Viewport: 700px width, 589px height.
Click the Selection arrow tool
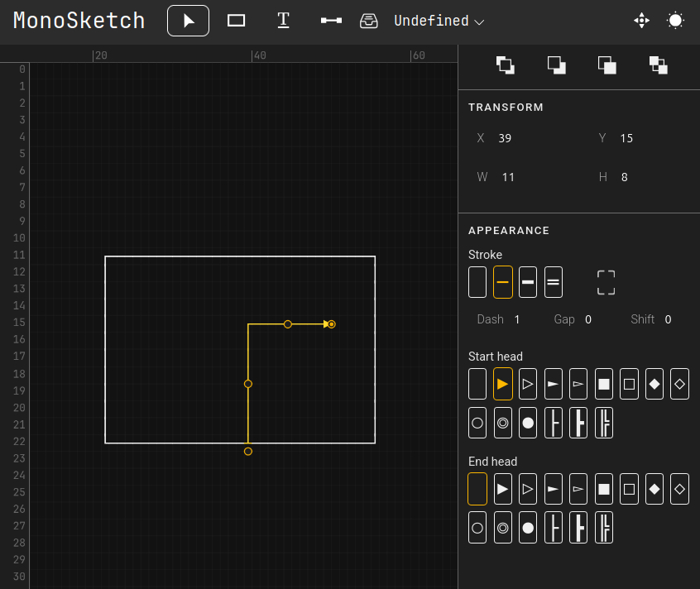(189, 21)
